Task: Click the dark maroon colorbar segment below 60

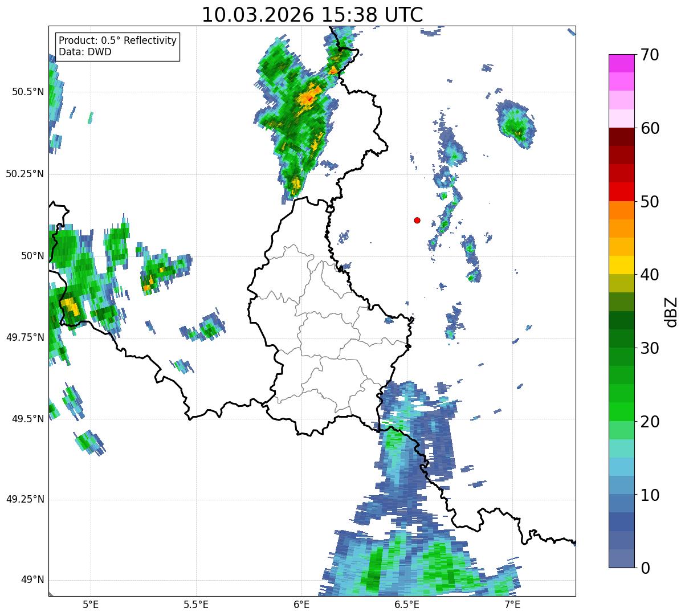Action: 621,137
